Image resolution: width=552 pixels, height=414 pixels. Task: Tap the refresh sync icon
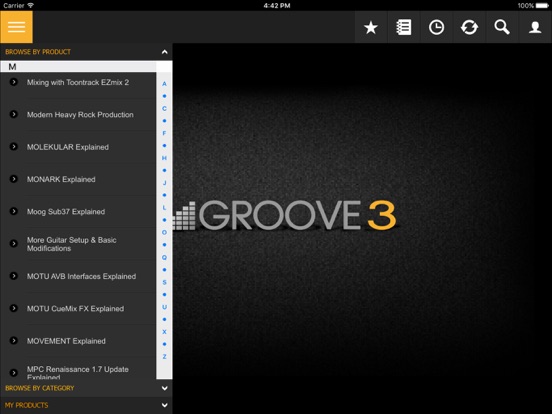coord(469,27)
